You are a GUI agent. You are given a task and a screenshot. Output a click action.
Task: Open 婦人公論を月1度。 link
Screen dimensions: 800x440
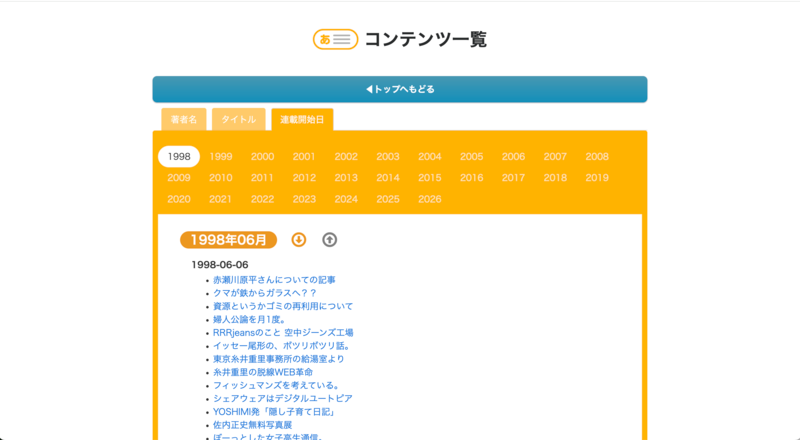click(x=249, y=320)
